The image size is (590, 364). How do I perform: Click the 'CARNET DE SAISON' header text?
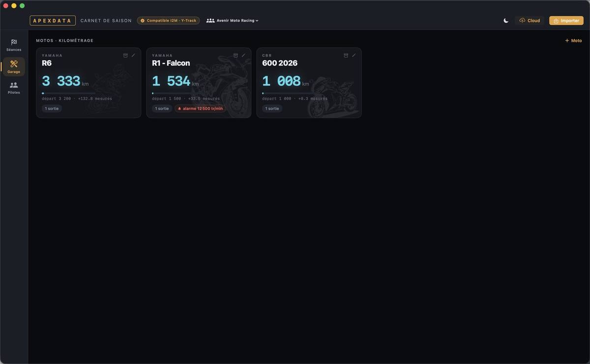[x=106, y=21]
